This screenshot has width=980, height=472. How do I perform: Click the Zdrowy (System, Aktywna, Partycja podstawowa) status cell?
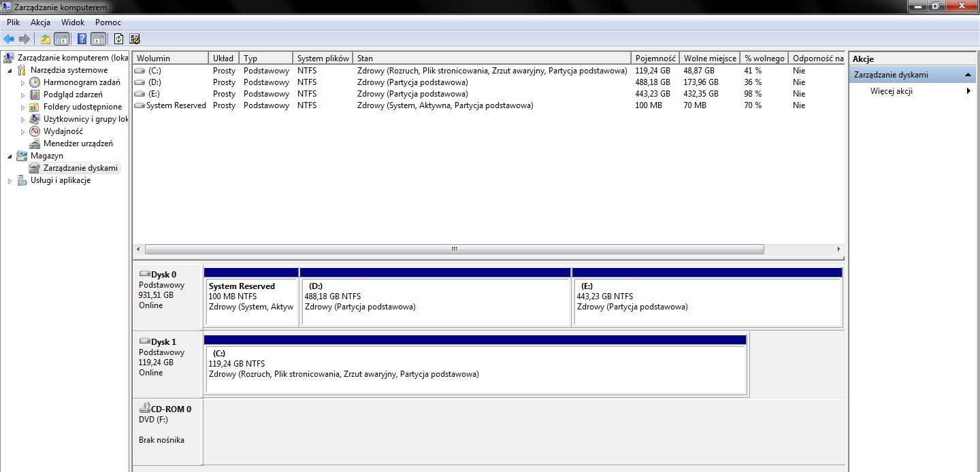pos(445,105)
